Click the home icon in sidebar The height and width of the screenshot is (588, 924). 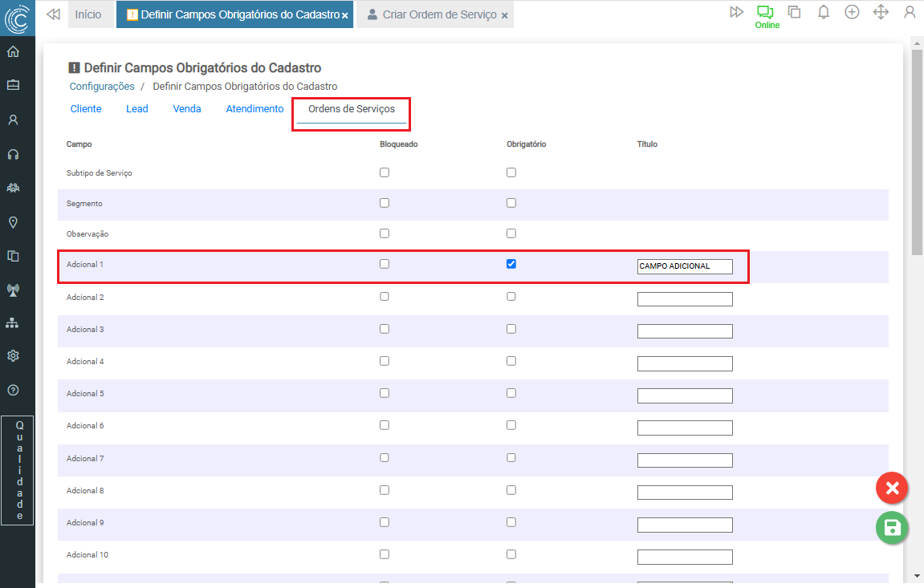coord(13,52)
